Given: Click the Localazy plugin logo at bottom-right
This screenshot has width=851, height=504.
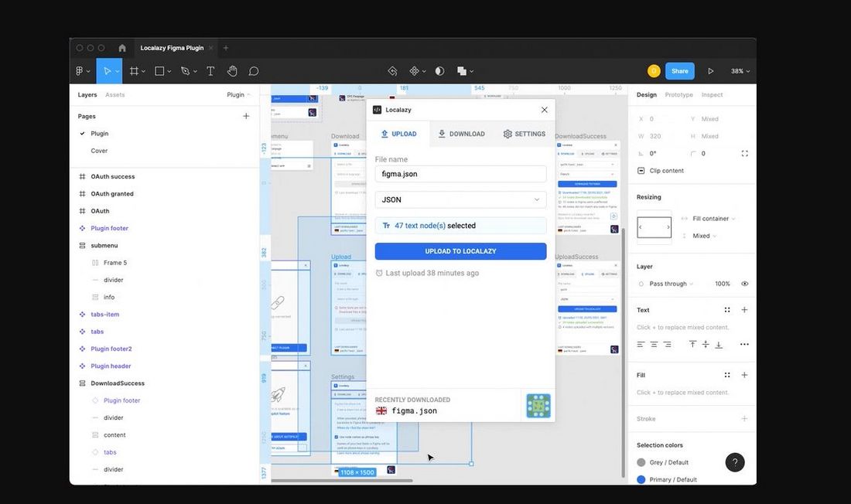Looking at the screenshot, I should [x=538, y=406].
